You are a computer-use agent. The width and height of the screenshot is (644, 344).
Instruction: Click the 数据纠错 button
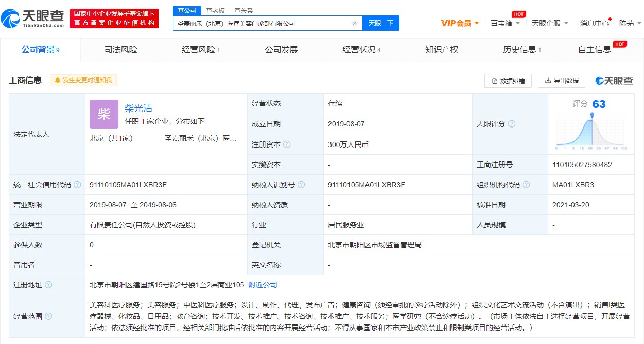pyautogui.click(x=508, y=81)
